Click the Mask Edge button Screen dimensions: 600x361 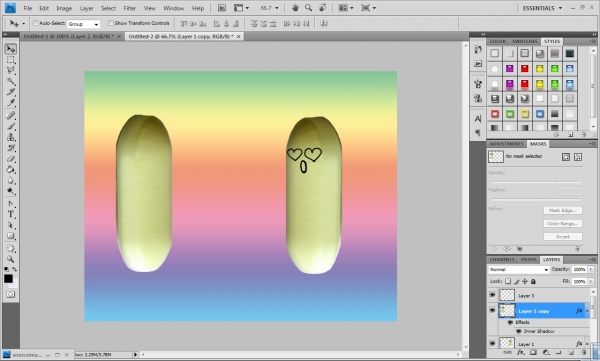(562, 211)
